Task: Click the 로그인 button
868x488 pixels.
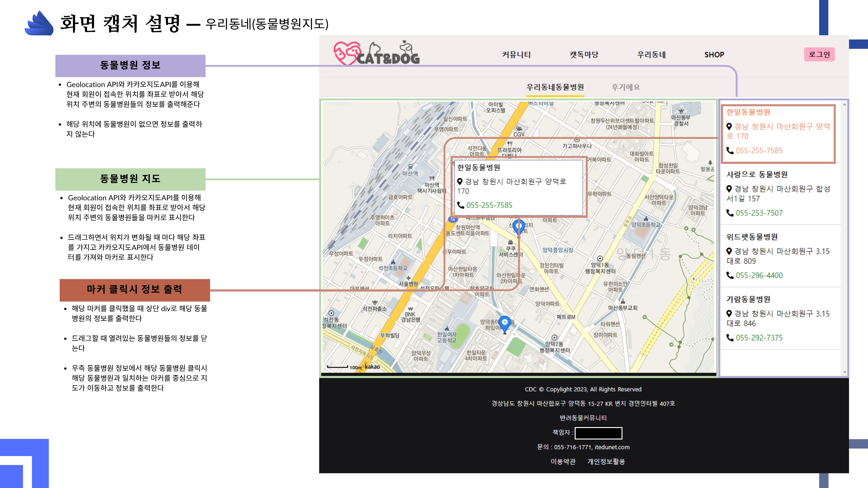Action: (819, 55)
